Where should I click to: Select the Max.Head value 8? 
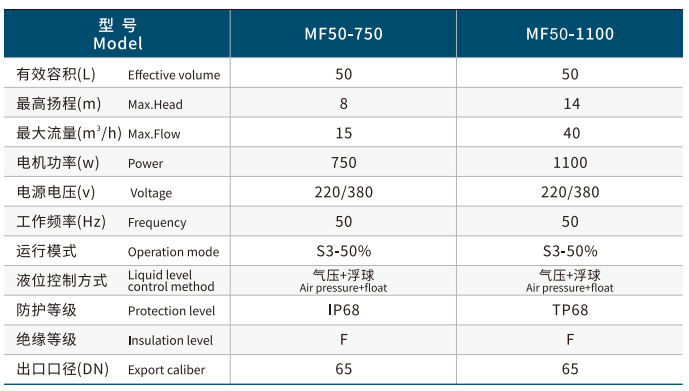344,104
